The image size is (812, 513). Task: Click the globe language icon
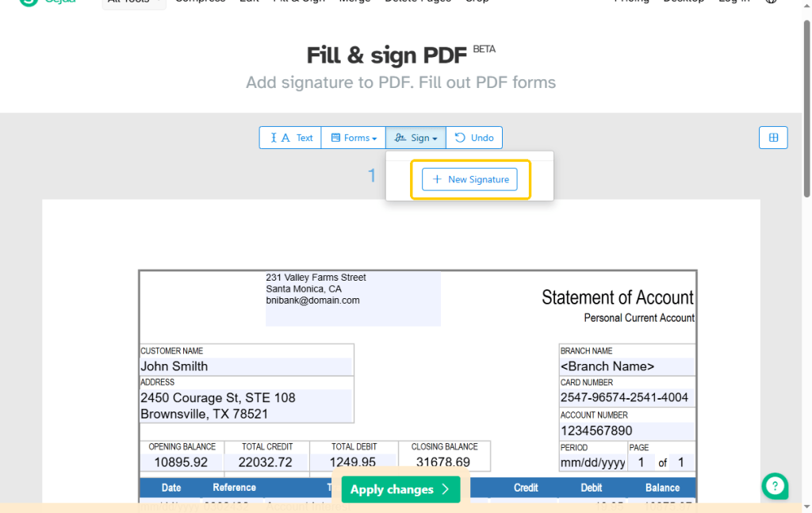pyautogui.click(x=771, y=2)
